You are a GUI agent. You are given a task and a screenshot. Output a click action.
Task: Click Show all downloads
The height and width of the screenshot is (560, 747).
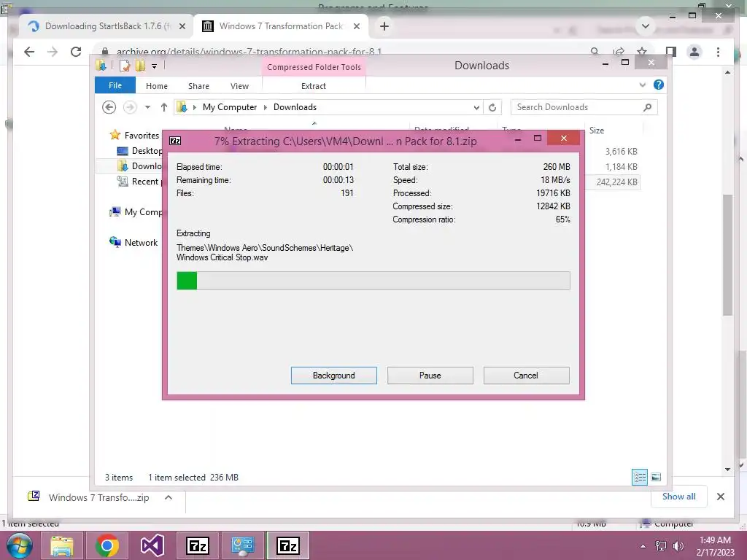[x=678, y=496]
